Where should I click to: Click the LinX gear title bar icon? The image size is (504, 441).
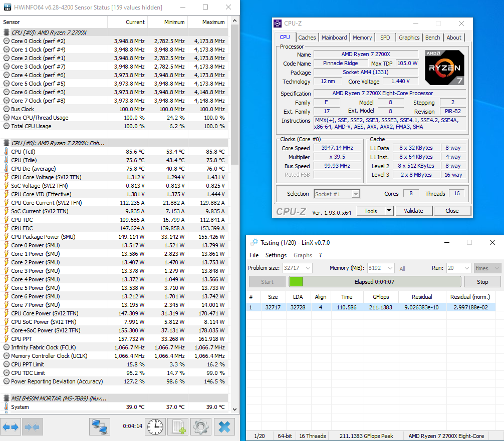[254, 242]
